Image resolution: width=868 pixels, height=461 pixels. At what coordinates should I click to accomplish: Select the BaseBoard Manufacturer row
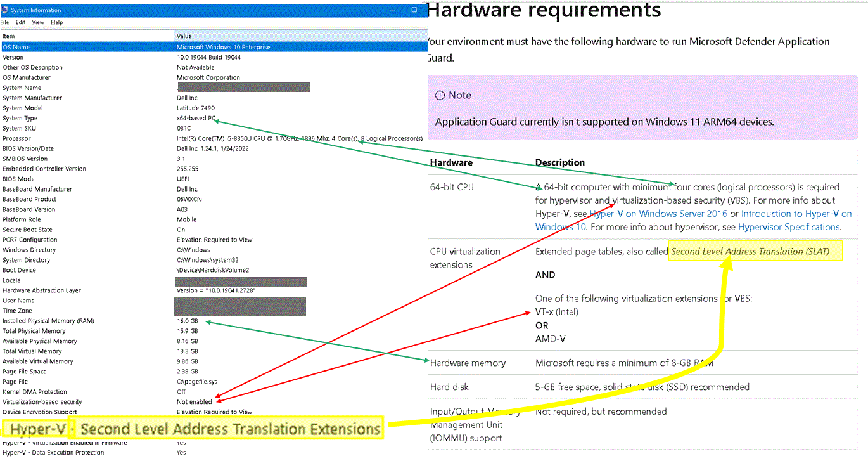pos(214,189)
